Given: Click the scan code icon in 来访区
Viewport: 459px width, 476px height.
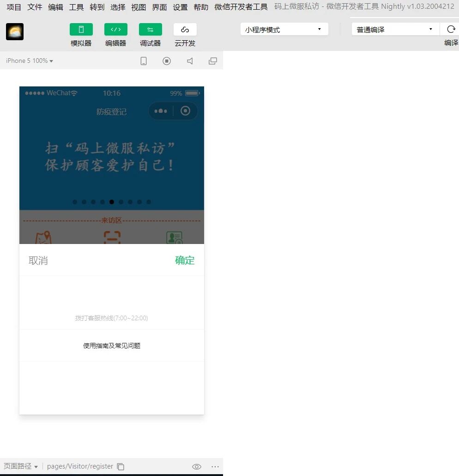Looking at the screenshot, I should coord(112,238).
